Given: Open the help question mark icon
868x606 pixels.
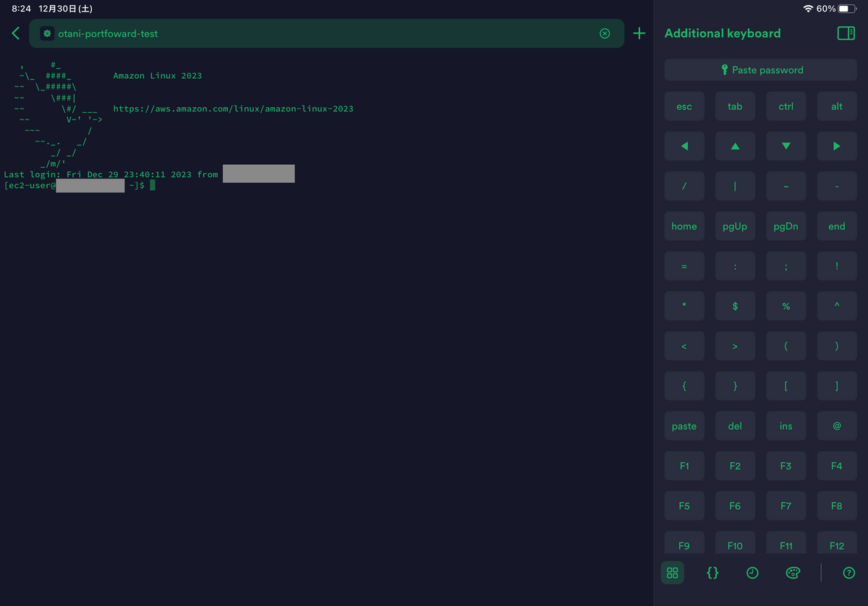Looking at the screenshot, I should [848, 573].
